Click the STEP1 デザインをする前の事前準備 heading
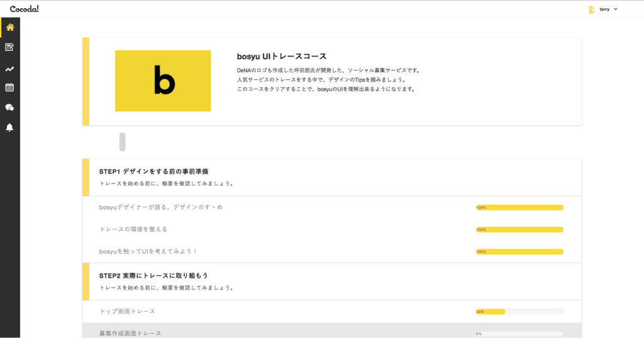 click(153, 172)
